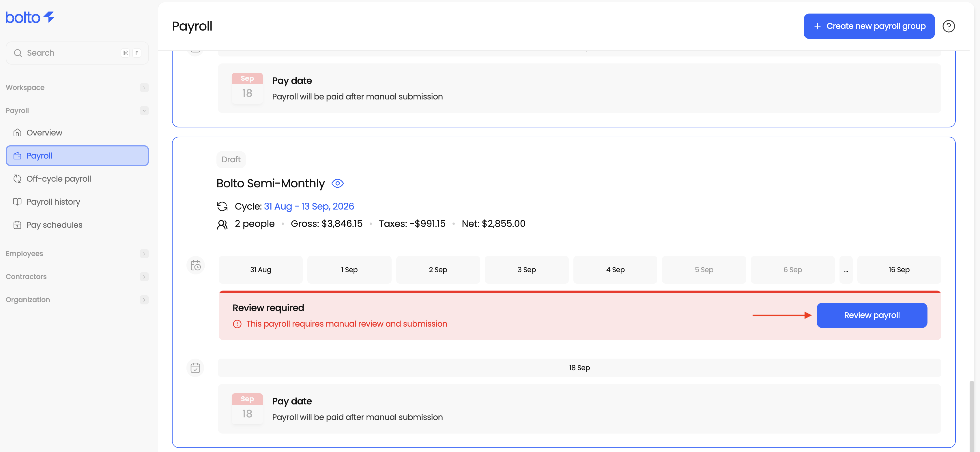Open the help question mark icon
This screenshot has height=452, width=980.
(949, 26)
